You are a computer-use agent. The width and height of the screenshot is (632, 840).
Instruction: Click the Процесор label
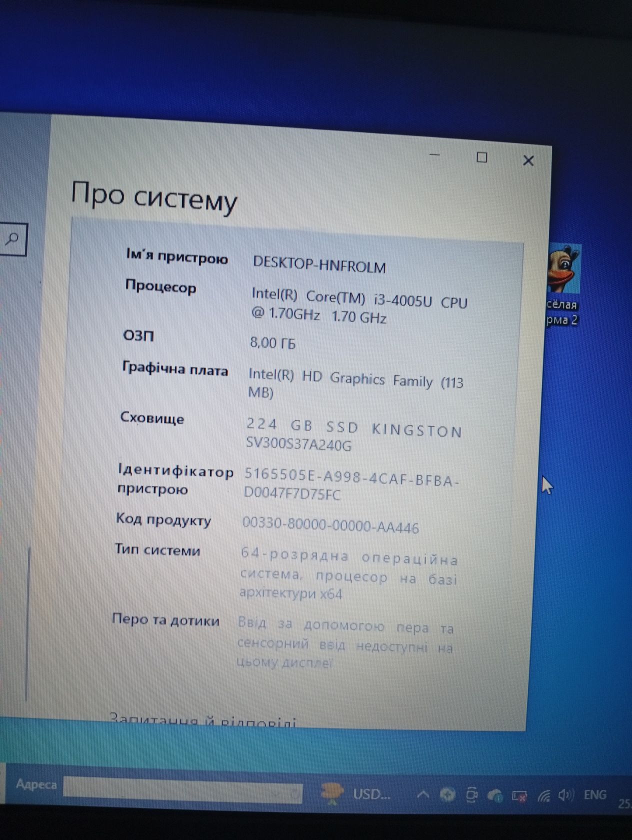pyautogui.click(x=160, y=286)
